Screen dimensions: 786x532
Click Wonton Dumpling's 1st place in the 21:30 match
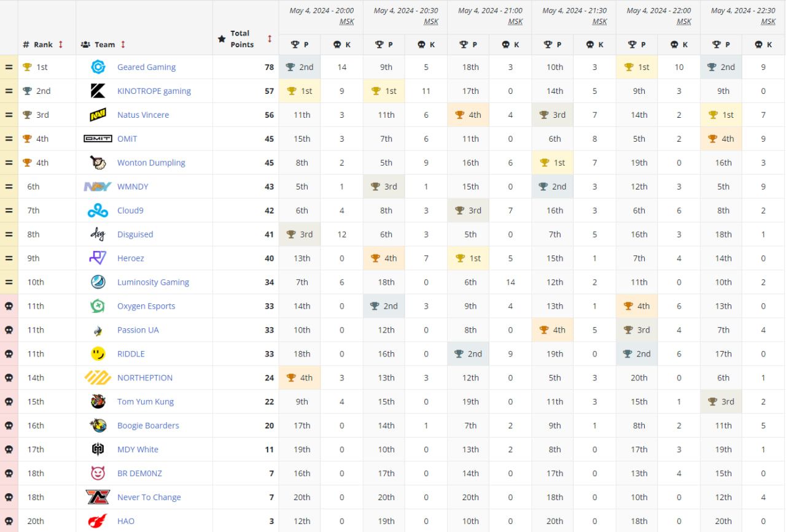click(553, 163)
